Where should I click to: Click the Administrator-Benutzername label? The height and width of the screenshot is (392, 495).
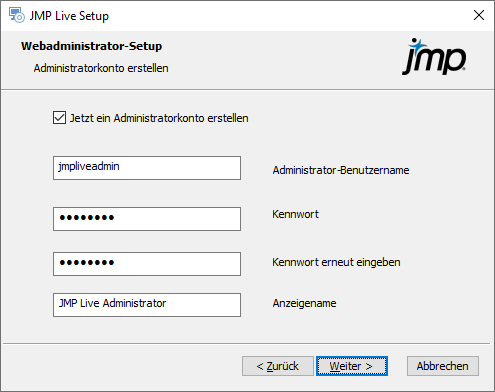pos(341,170)
